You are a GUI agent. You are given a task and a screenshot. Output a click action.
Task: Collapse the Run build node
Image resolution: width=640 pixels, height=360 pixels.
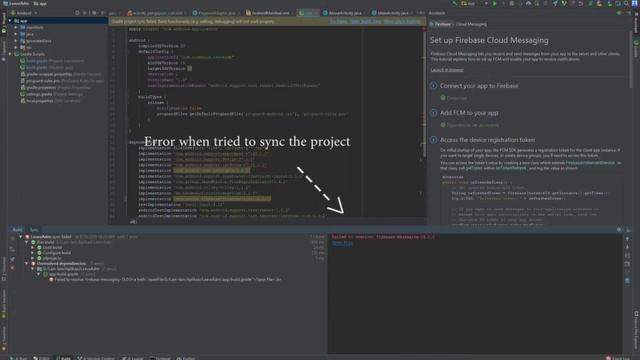tap(27, 242)
